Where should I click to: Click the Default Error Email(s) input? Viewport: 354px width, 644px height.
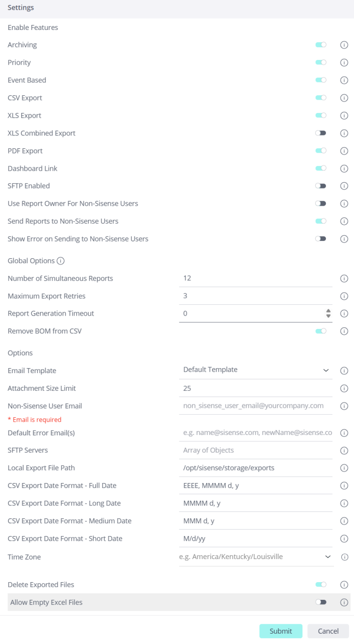coord(255,433)
